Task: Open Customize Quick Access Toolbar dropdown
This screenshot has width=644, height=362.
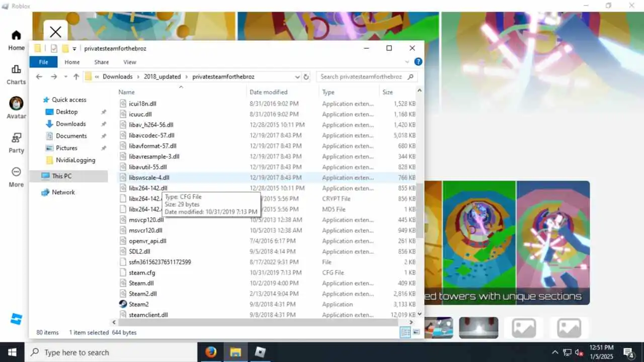Action: click(74, 49)
